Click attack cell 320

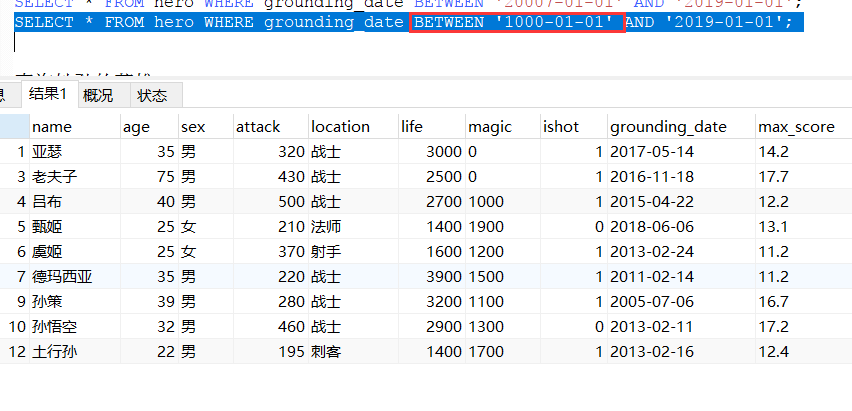(x=271, y=152)
